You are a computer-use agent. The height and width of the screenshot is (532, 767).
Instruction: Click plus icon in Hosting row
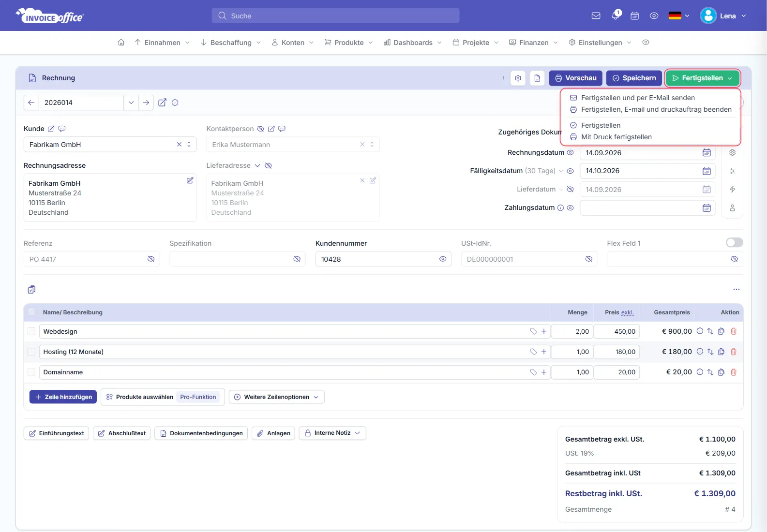[x=543, y=352]
